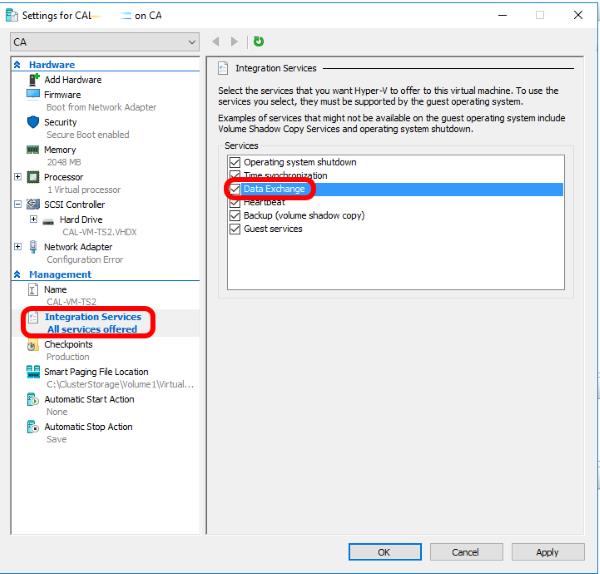
Task: Expand the Processor tree node
Action: [18, 177]
